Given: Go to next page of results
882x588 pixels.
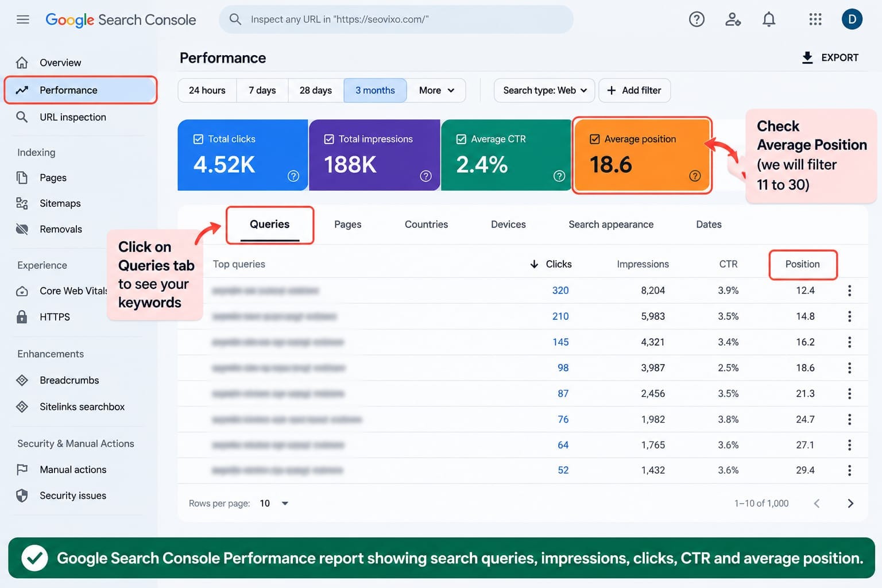Looking at the screenshot, I should tap(850, 504).
